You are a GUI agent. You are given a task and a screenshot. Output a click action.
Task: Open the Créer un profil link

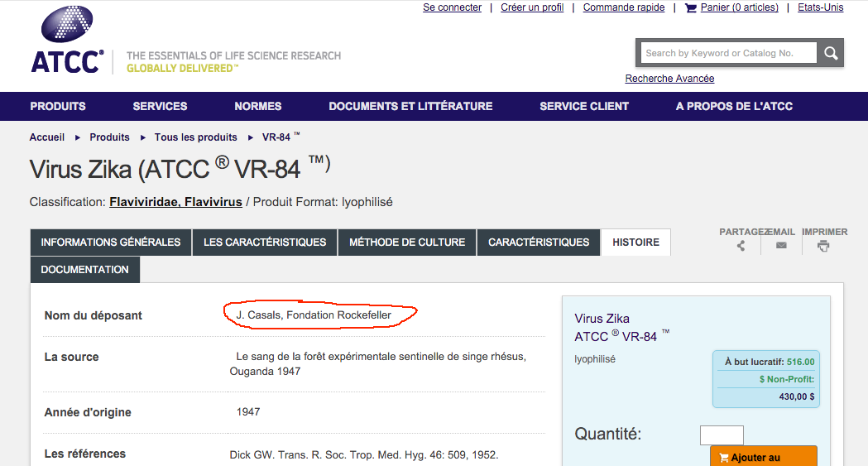point(532,7)
